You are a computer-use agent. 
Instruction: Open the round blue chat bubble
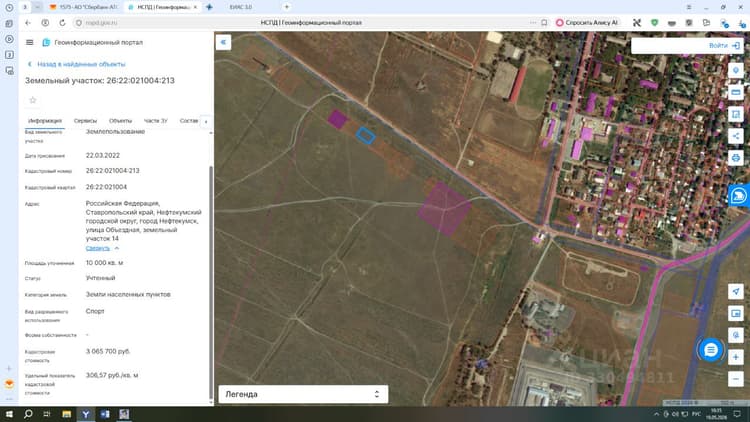[x=711, y=350]
